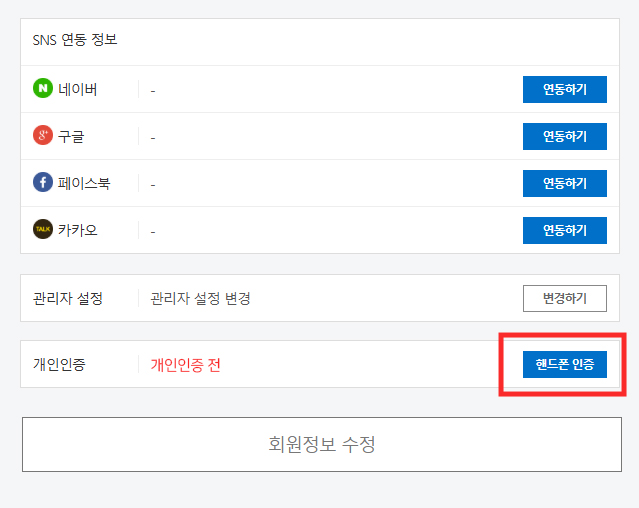Click the blue Facebook logo icon
This screenshot has height=508, width=639.
coord(42,183)
